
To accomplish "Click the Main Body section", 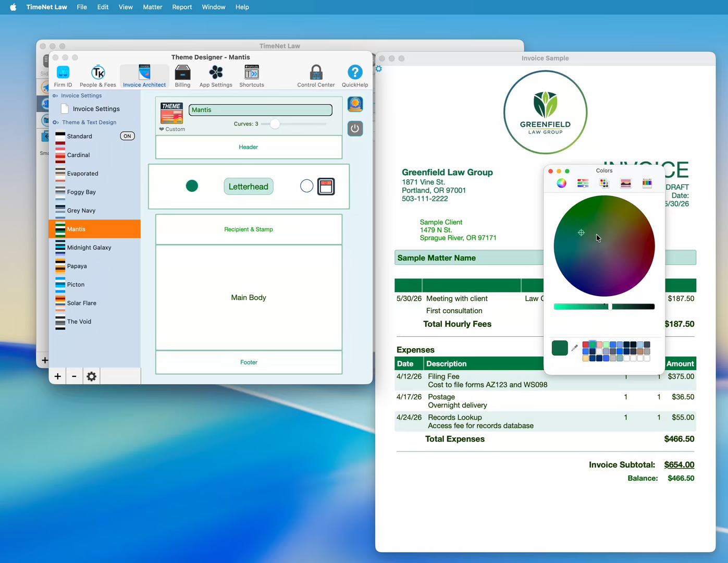I will pos(249,298).
